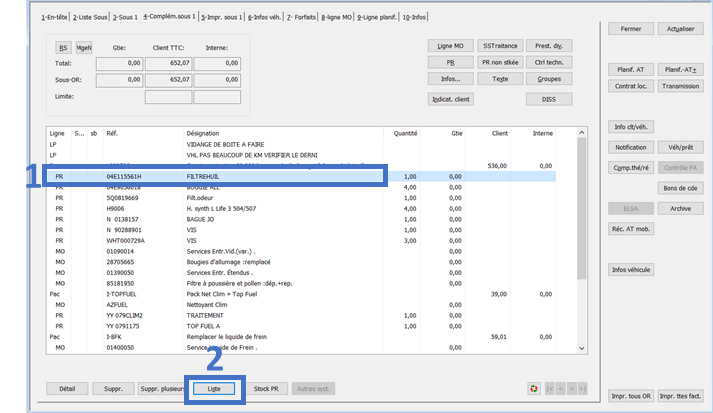713x413 pixels.
Task: Switch to 6-Infos véh. tab
Action: pos(264,17)
